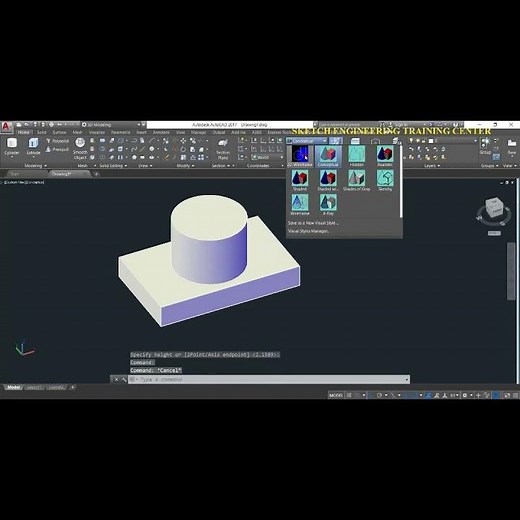Click the visual style gallery scrollbar
520x520 pixels.
click(x=401, y=182)
